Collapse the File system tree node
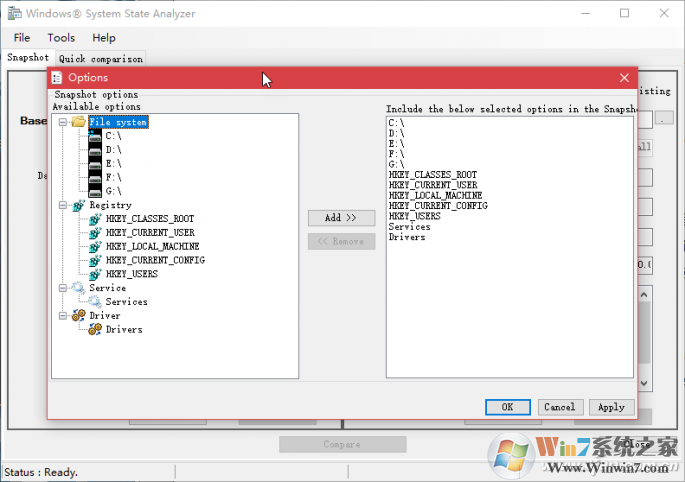This screenshot has width=685, height=482. (63, 122)
